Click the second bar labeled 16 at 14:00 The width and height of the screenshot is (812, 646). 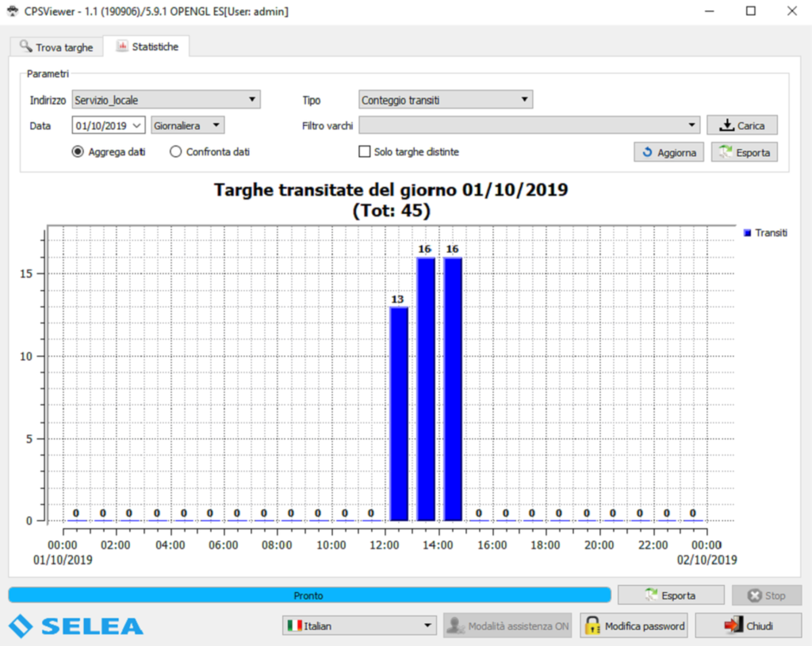coord(453,388)
